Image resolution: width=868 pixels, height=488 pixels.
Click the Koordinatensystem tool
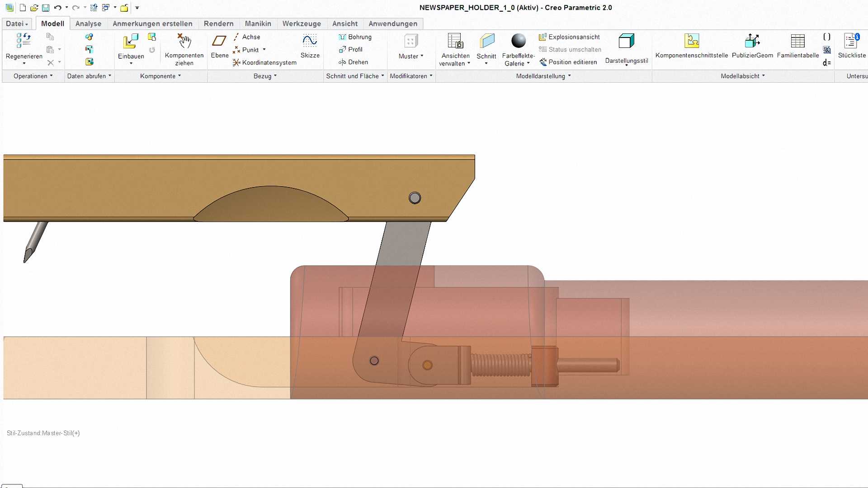coord(265,62)
